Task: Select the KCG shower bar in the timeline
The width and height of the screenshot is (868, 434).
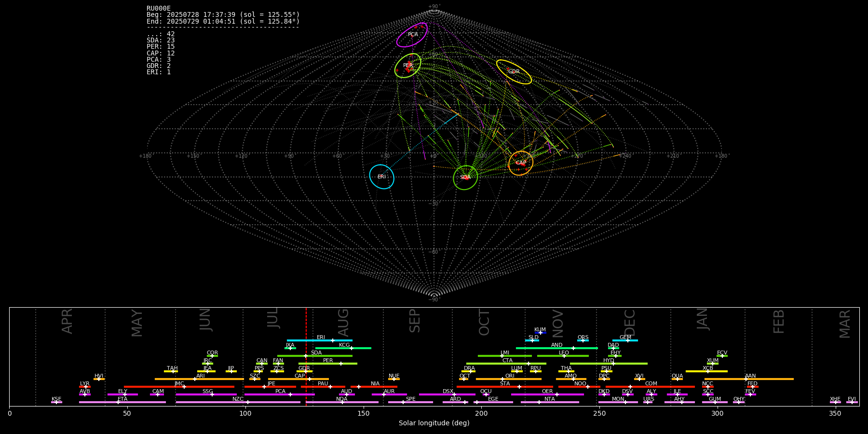Action: 343,348
